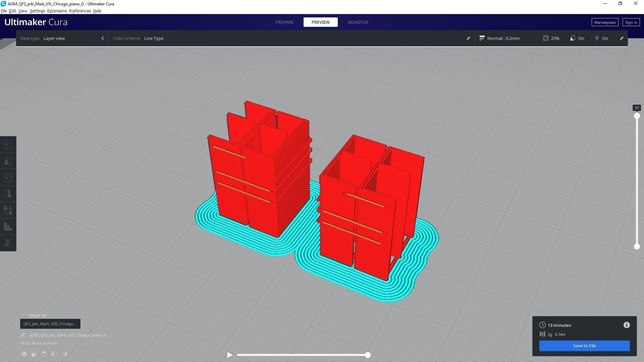Screen dimensions: 644x362
Task: Select the Rotate tool in left toolbar
Action: click(8, 177)
